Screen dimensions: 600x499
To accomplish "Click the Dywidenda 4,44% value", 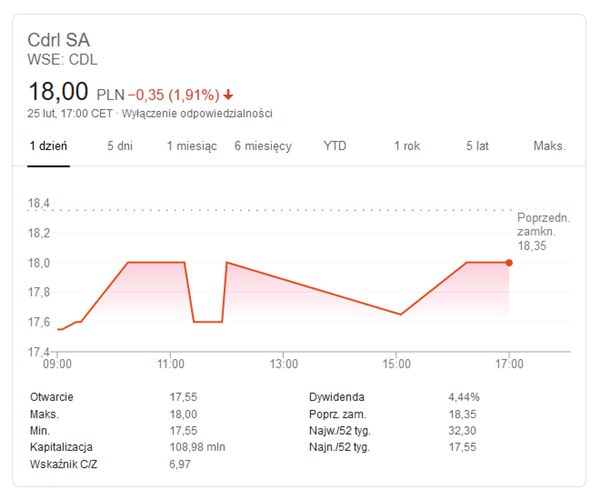I will pos(464,397).
